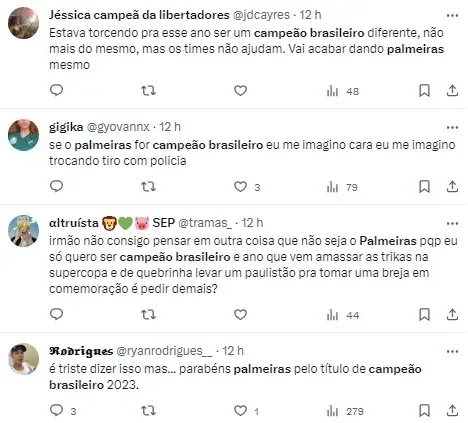Open more options for gigika's tweet

[452, 127]
